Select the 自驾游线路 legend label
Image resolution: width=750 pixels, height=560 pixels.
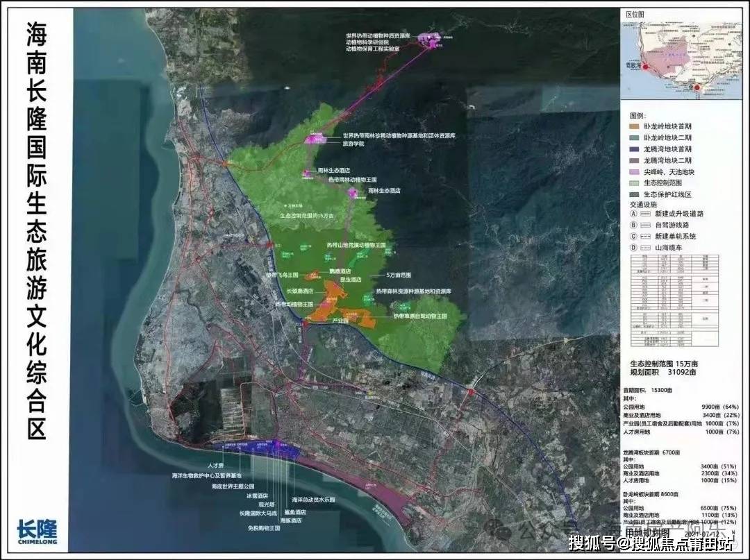[x=672, y=225]
